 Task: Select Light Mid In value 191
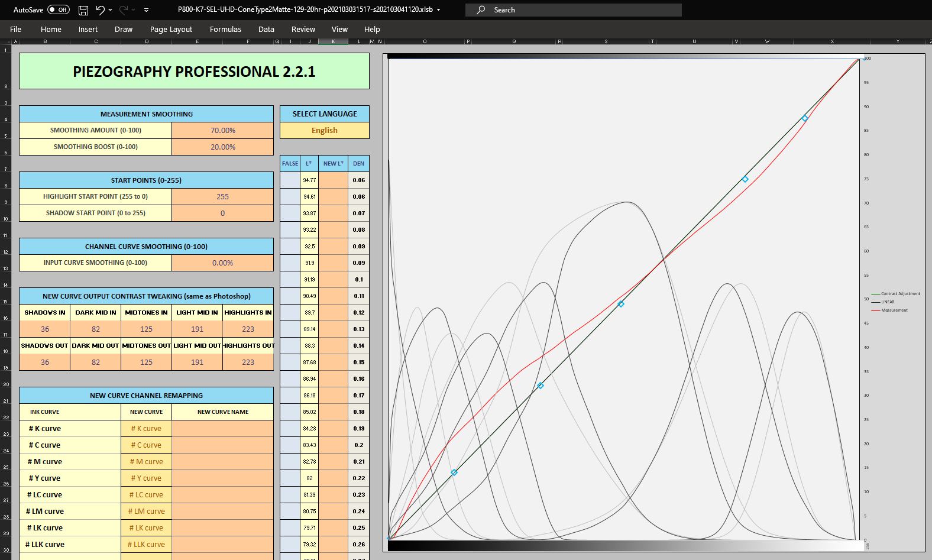pyautogui.click(x=198, y=329)
